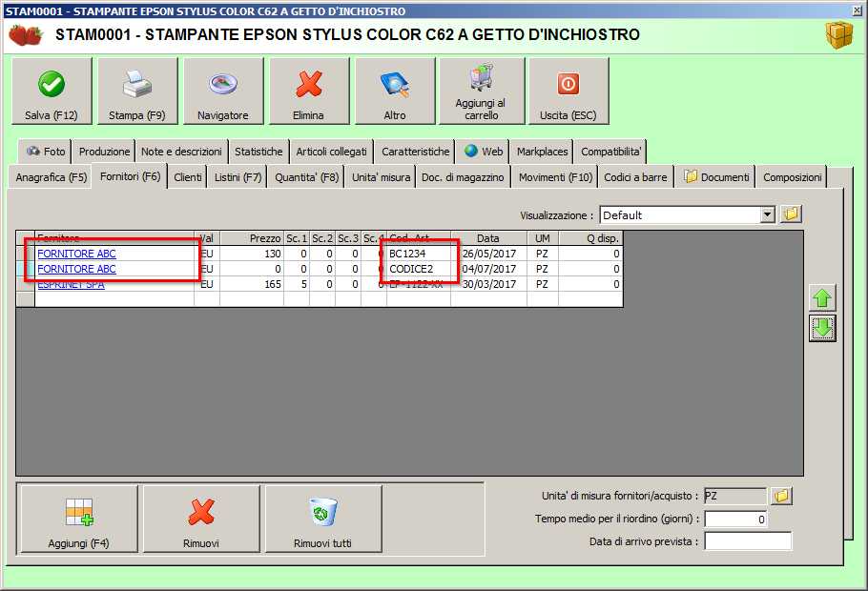This screenshot has height=591, width=868.
Task: Open the Documenti tab
Action: (x=715, y=177)
